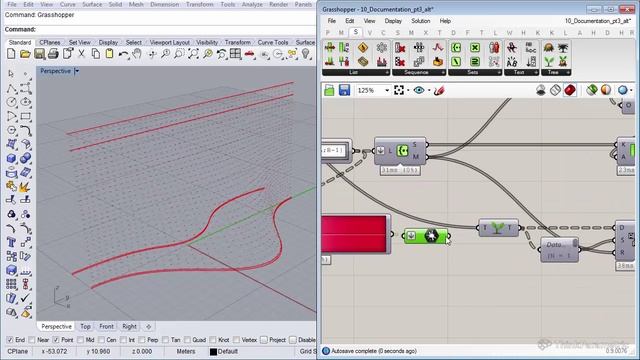Click the Default layer black color swatch
Image resolution: width=640 pixels, height=360 pixels.
[x=213, y=351]
